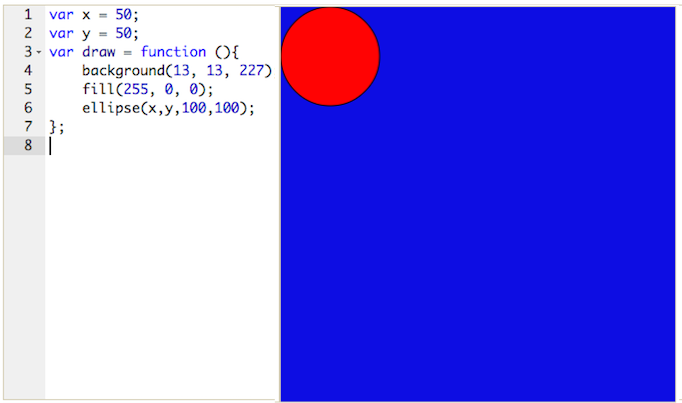
Task: Click the value 227 in background call
Action: 251,70
